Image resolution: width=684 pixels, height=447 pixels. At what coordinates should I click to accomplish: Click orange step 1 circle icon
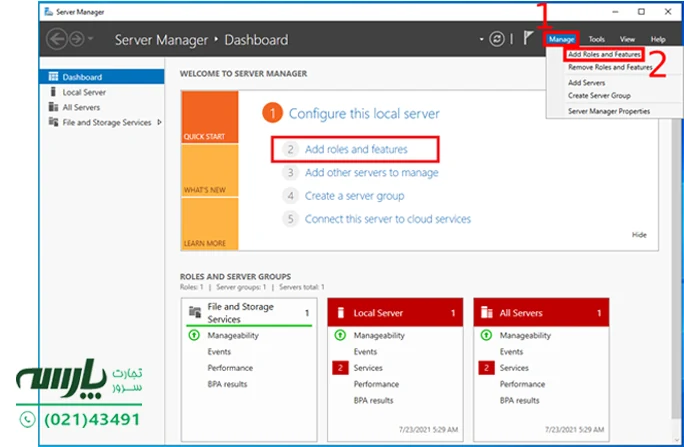(x=272, y=113)
